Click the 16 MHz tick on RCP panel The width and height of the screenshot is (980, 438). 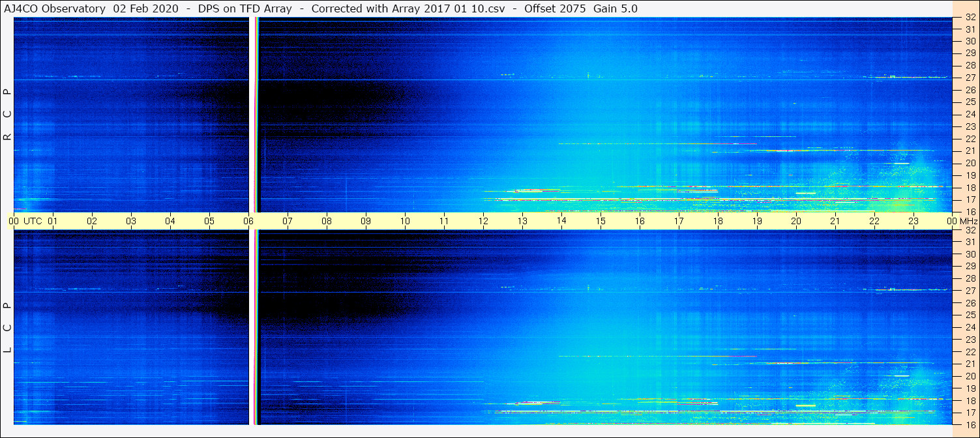970,212
